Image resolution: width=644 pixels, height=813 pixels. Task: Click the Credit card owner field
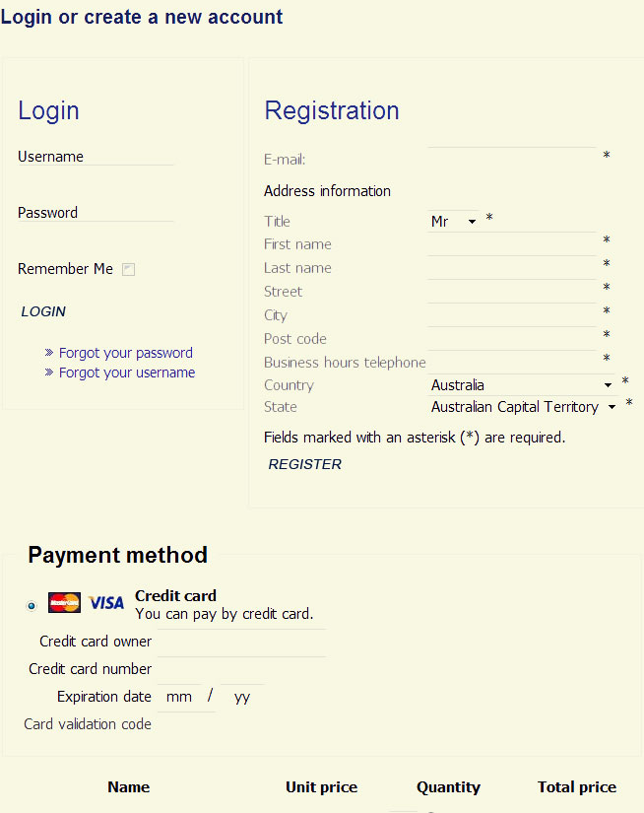pyautogui.click(x=241, y=641)
